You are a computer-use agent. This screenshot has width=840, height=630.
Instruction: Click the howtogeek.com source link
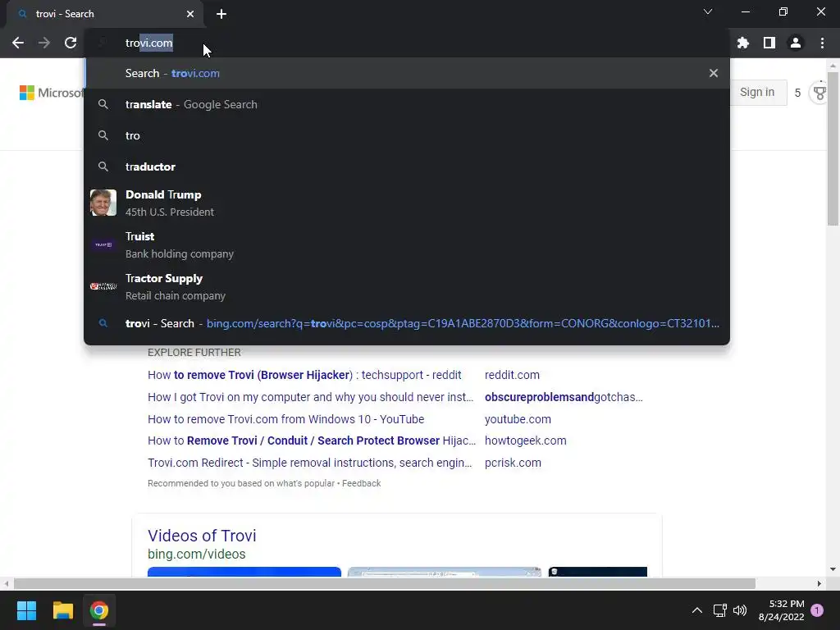tap(526, 441)
